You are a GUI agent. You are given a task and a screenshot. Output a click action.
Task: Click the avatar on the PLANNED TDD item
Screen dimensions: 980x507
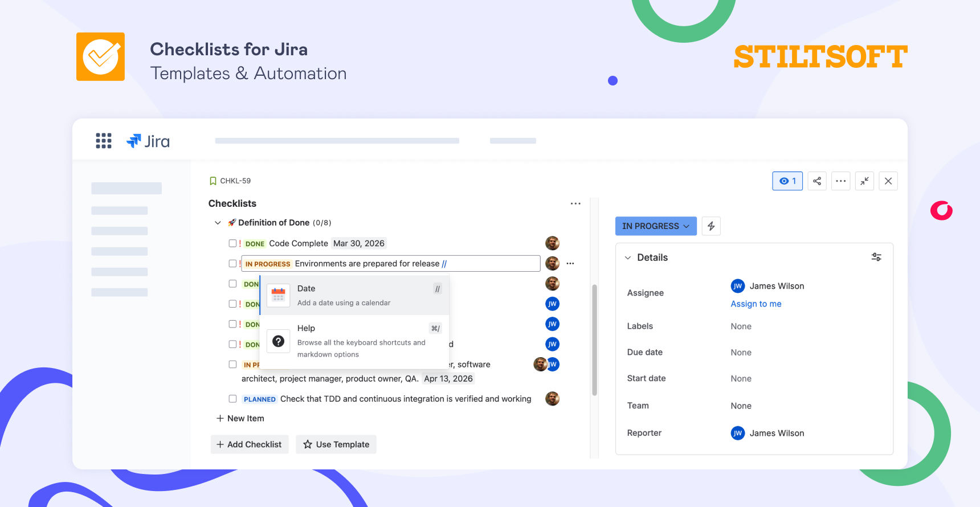pyautogui.click(x=552, y=399)
